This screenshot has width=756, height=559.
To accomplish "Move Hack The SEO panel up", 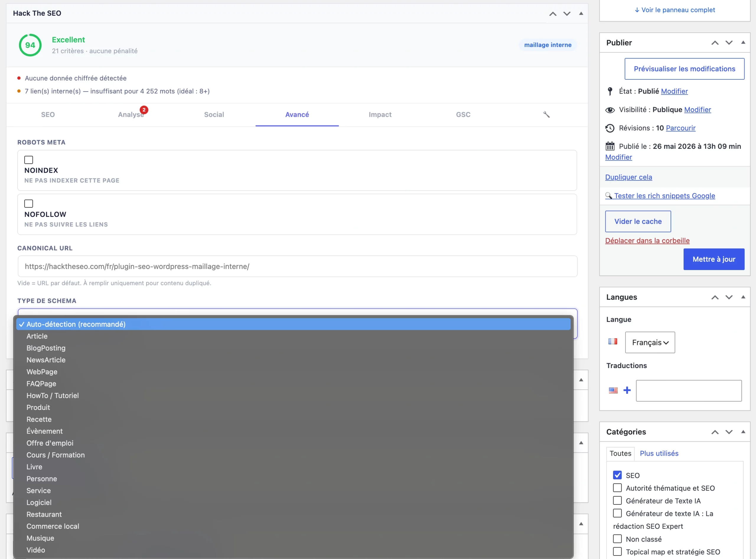I will click(553, 14).
